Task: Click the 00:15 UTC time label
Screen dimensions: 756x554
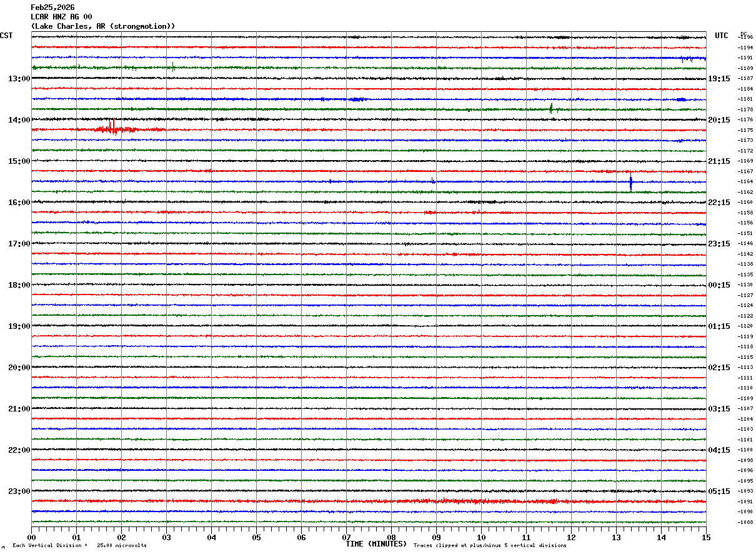Action: tap(719, 285)
